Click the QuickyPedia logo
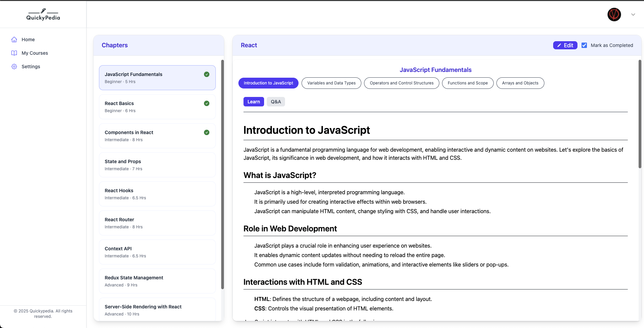Screen dimensions: 644x328 (x=43, y=15)
